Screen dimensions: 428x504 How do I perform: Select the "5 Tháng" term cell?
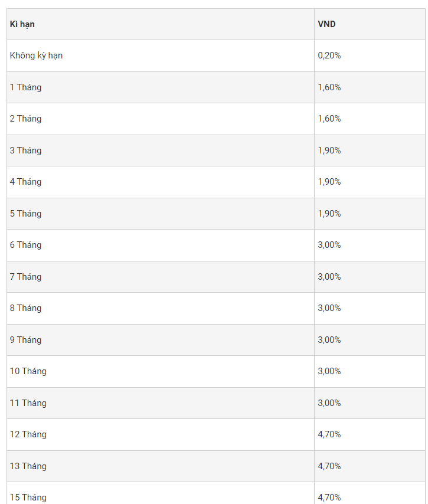[x=25, y=214]
